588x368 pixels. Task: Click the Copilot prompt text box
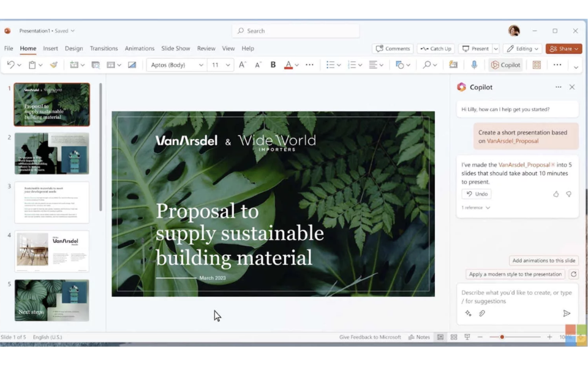click(x=517, y=297)
